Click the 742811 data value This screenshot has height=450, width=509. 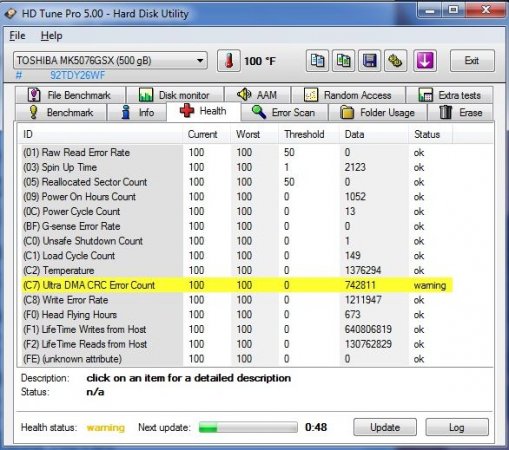coord(360,285)
